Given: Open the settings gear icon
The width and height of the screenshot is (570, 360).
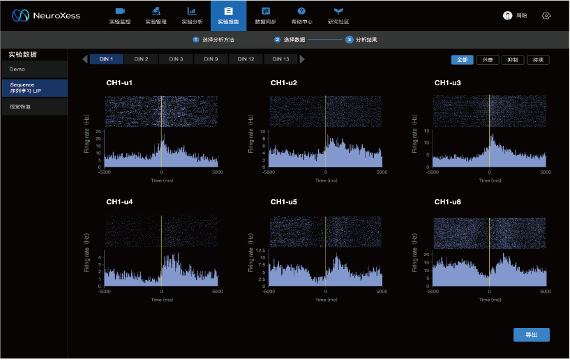Looking at the screenshot, I should point(546,16).
